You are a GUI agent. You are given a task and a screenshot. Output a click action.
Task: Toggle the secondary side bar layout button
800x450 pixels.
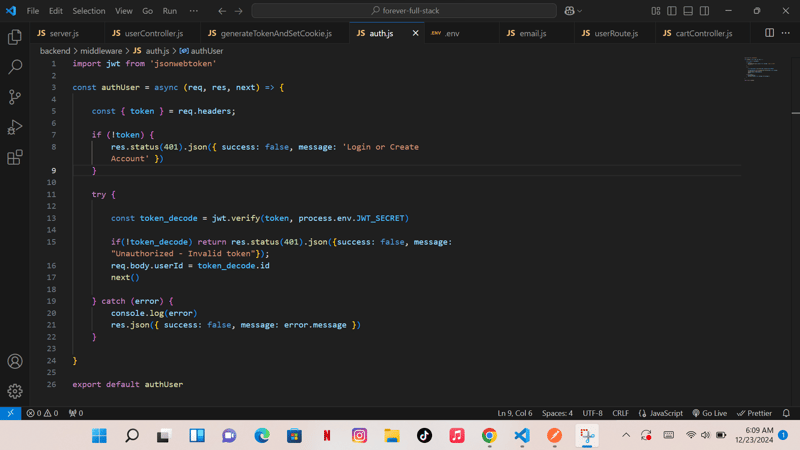click(704, 11)
